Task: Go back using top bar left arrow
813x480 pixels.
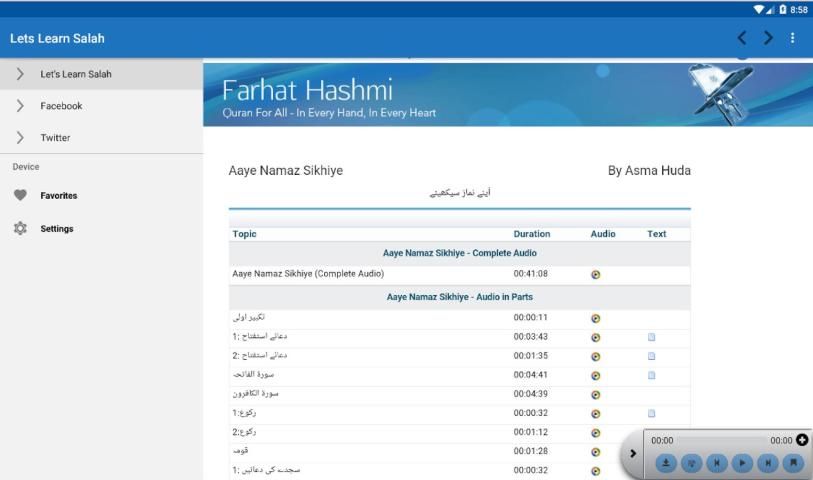Action: click(742, 38)
